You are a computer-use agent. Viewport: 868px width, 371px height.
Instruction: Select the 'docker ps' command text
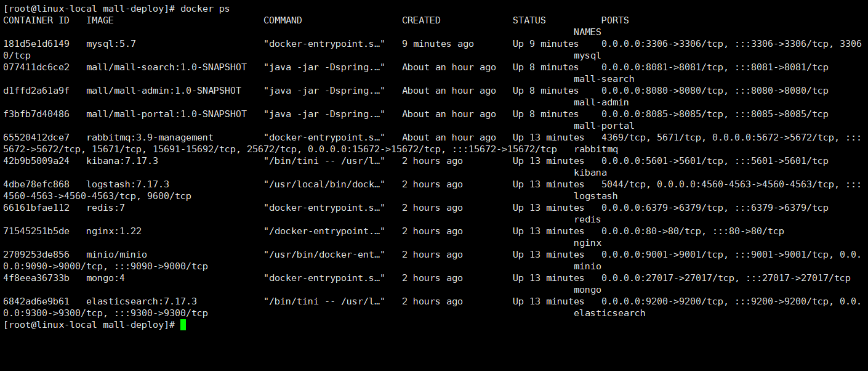tap(205, 9)
